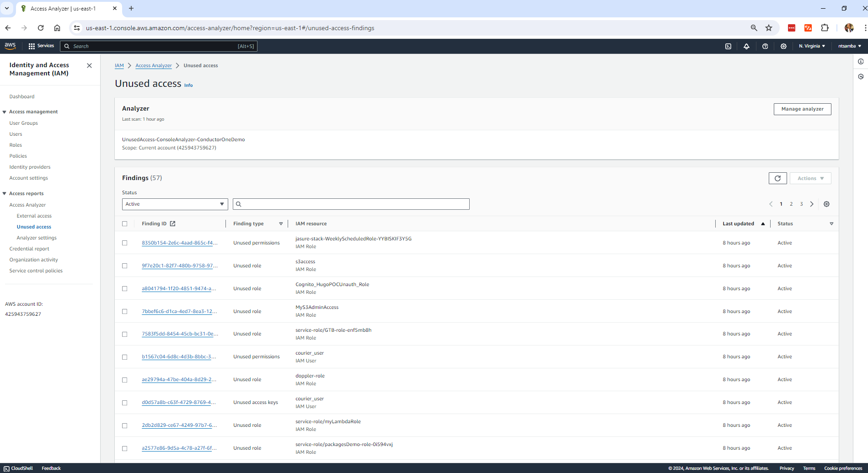
Task: Refresh the findings list
Action: tap(777, 178)
